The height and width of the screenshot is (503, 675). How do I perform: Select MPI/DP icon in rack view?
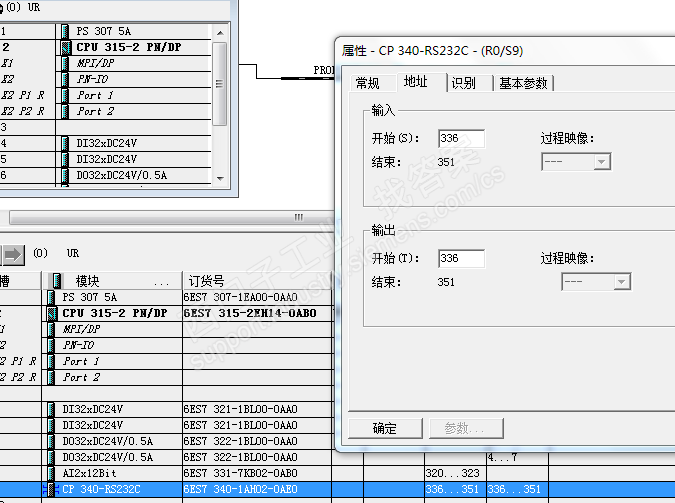(65, 63)
